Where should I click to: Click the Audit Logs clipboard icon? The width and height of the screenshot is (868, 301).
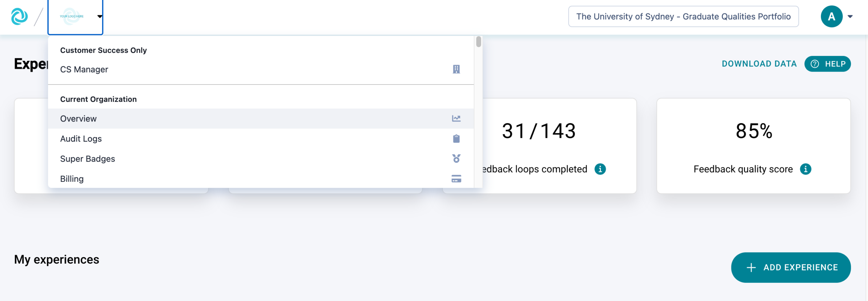[x=456, y=138]
